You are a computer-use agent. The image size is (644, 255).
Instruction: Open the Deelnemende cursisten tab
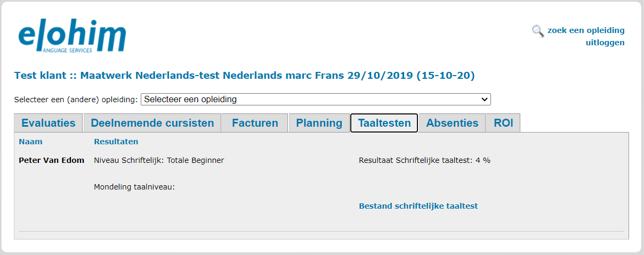(152, 123)
